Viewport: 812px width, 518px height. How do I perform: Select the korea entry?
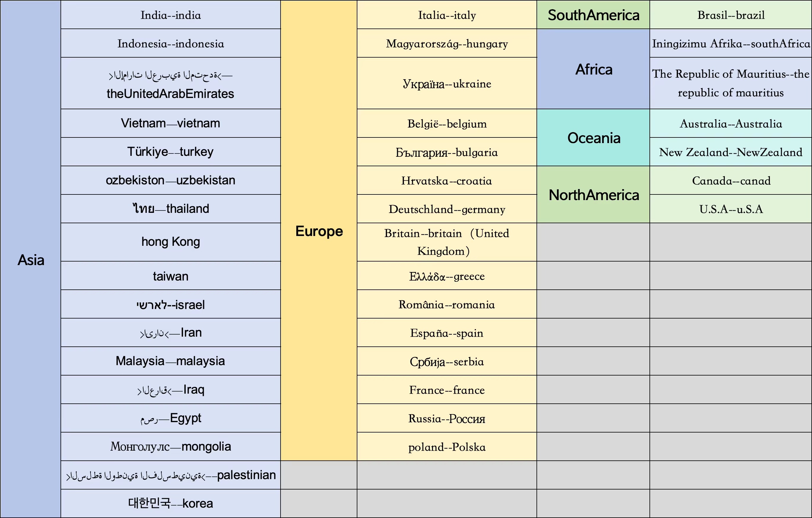171,503
